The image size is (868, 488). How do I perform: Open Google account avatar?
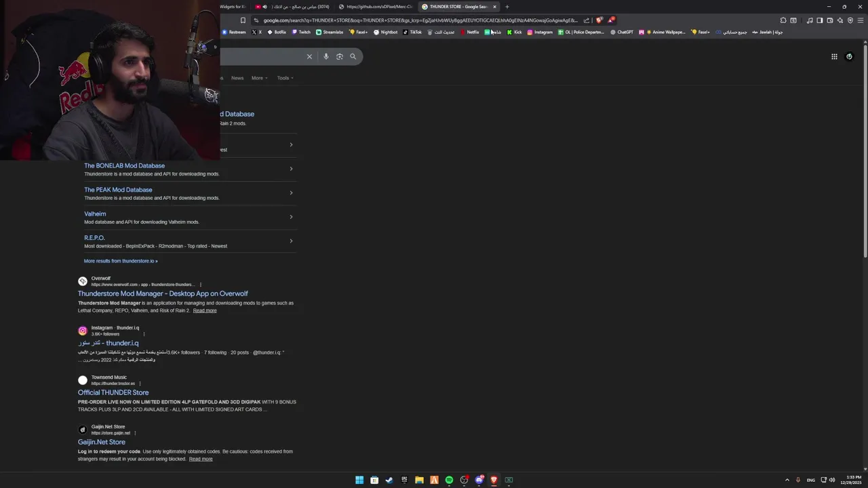click(849, 57)
